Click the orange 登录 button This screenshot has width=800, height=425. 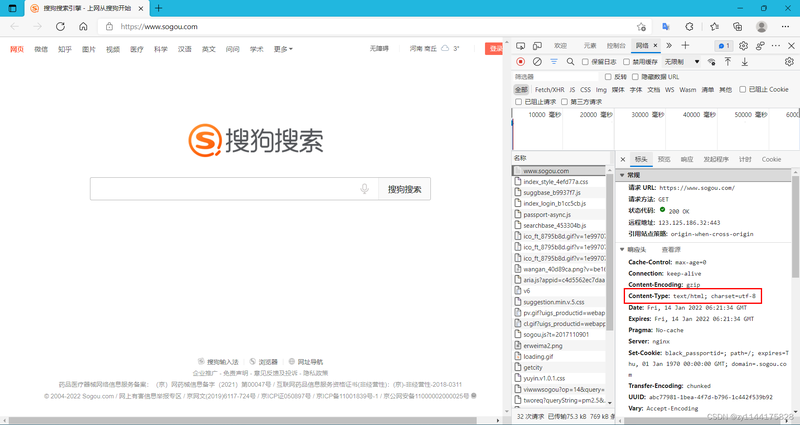[494, 48]
